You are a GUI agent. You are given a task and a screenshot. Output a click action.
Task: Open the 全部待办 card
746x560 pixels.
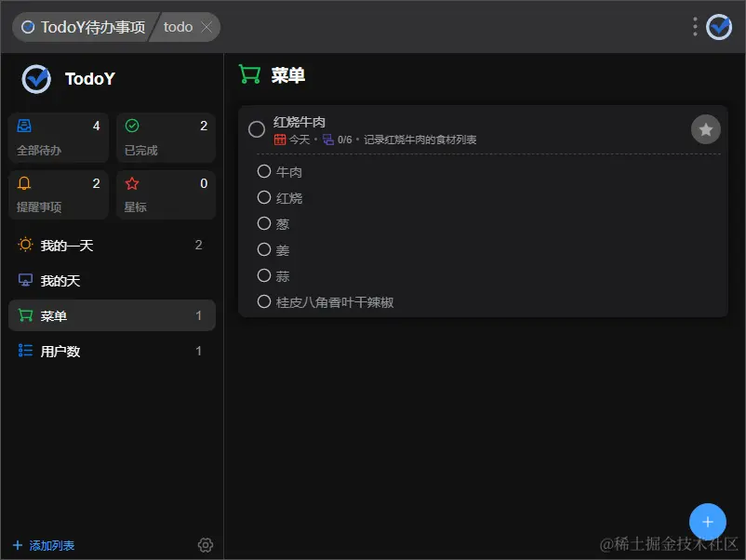click(x=59, y=138)
